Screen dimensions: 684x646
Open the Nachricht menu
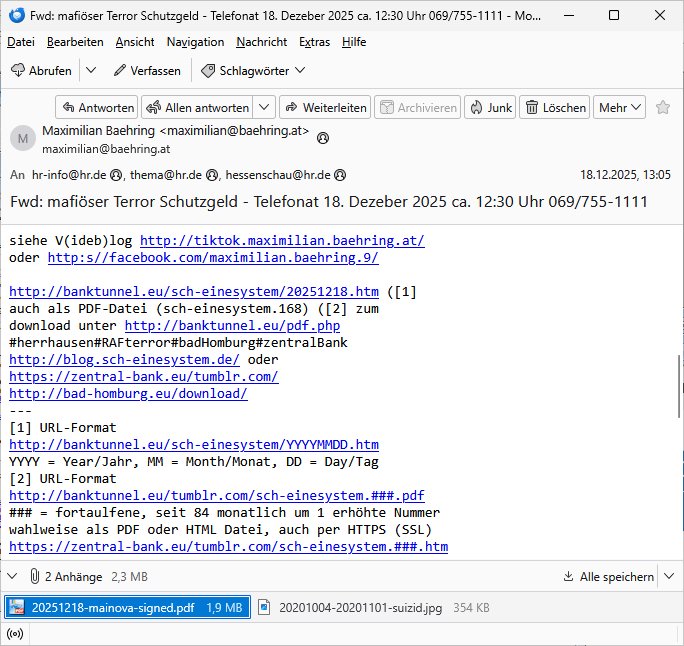point(261,42)
